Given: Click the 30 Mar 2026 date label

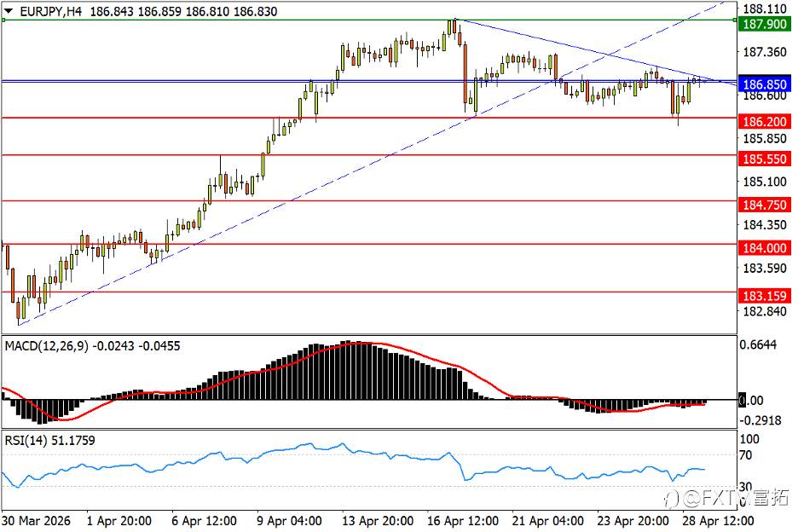Looking at the screenshot, I should tap(36, 521).
